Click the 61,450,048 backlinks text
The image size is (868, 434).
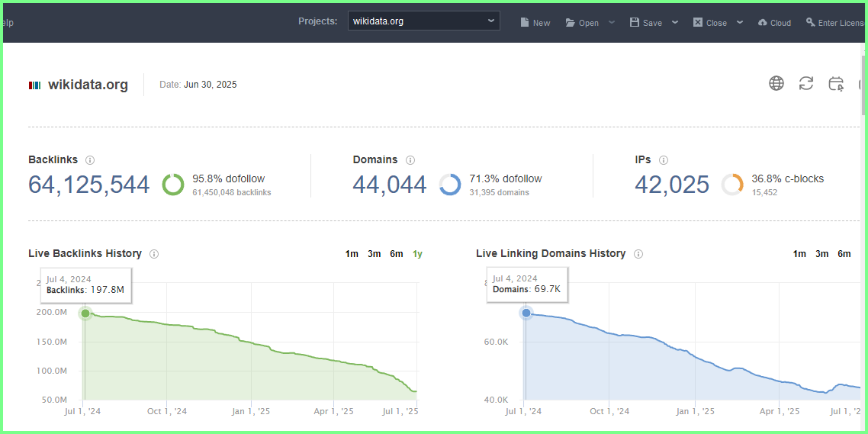[232, 193]
